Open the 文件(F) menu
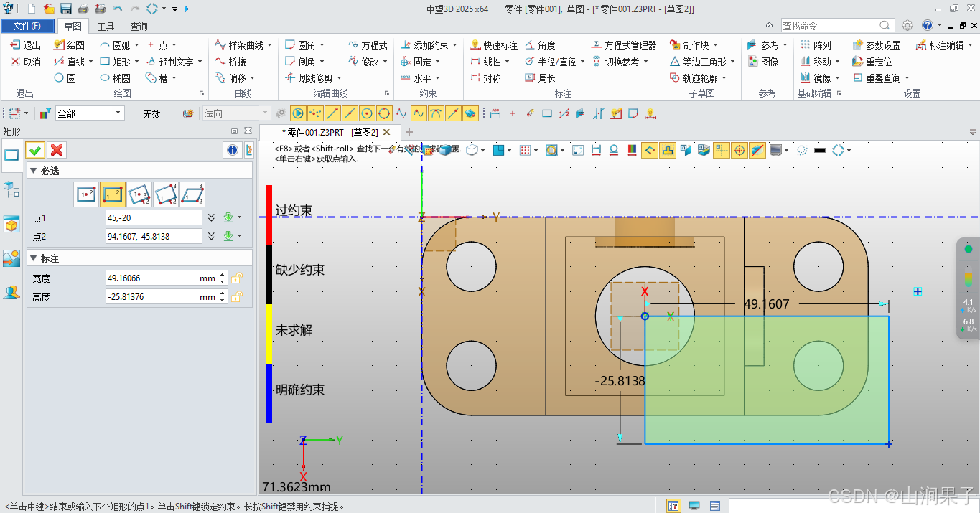This screenshot has height=513, width=980. tap(27, 27)
